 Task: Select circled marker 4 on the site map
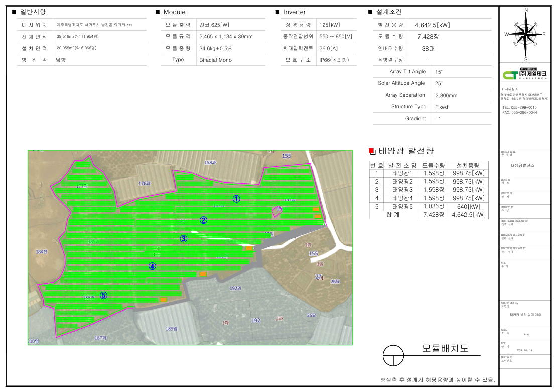click(x=152, y=266)
